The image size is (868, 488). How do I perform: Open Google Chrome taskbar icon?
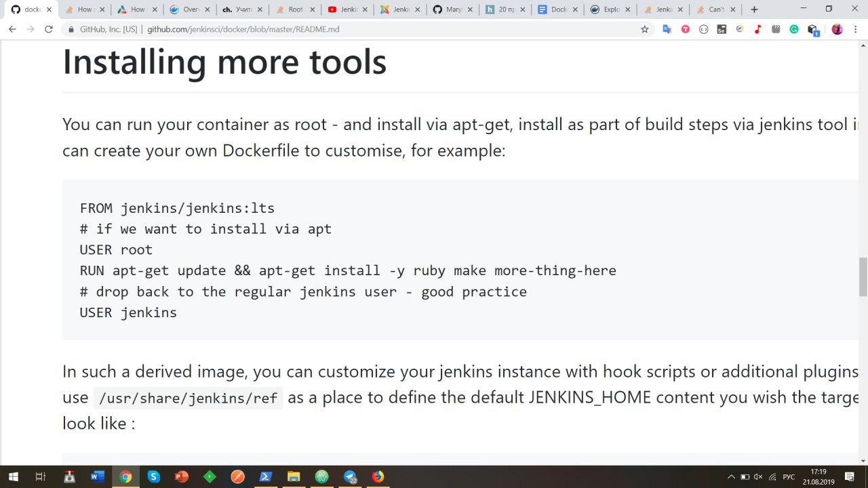[x=125, y=476]
